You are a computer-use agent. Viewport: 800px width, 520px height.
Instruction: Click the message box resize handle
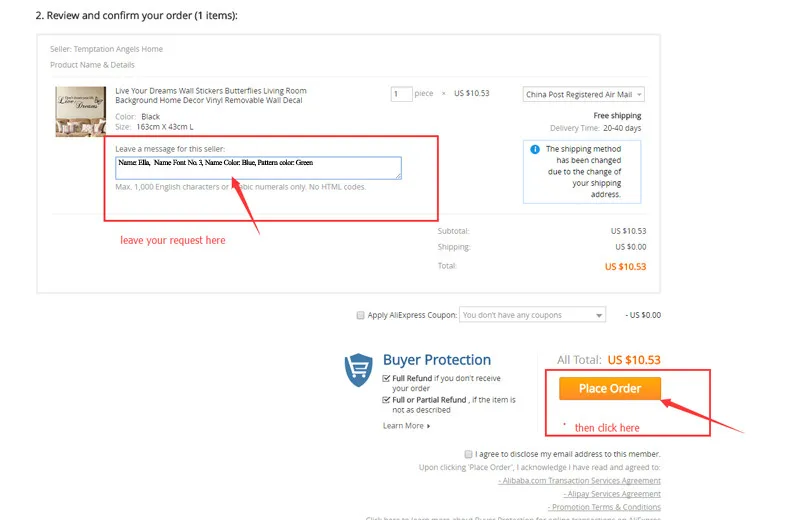(x=398, y=176)
